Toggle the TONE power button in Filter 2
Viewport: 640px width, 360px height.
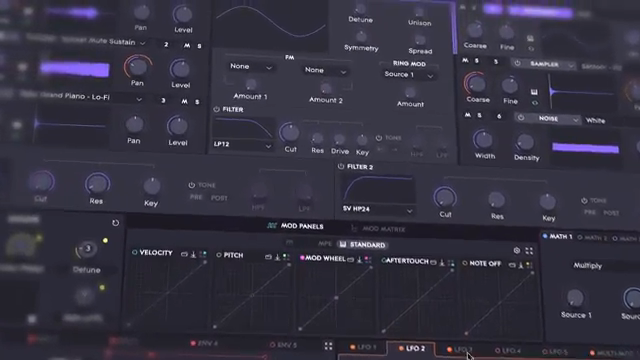(x=584, y=200)
